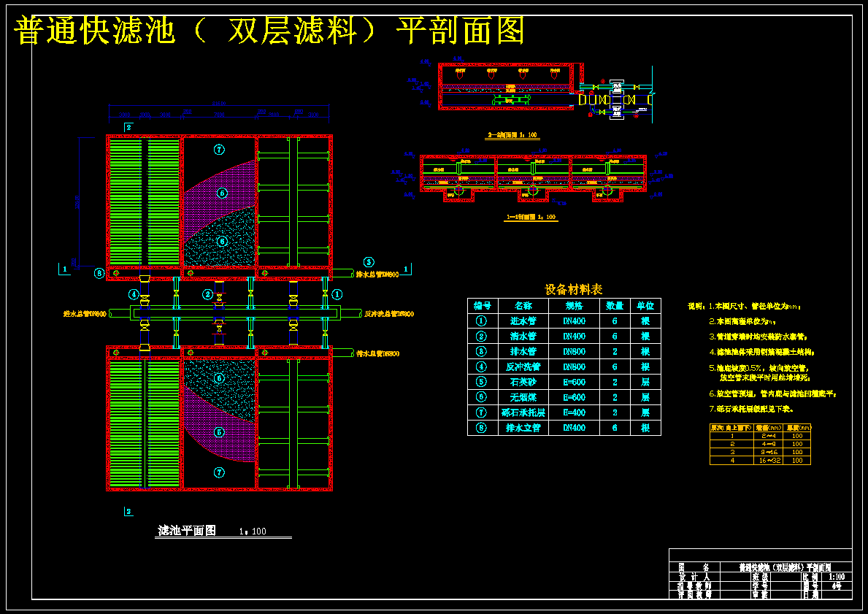The height and width of the screenshot is (614, 868).
Task: Click the valve symbol on center clear-water pipe
Action: (219, 298)
